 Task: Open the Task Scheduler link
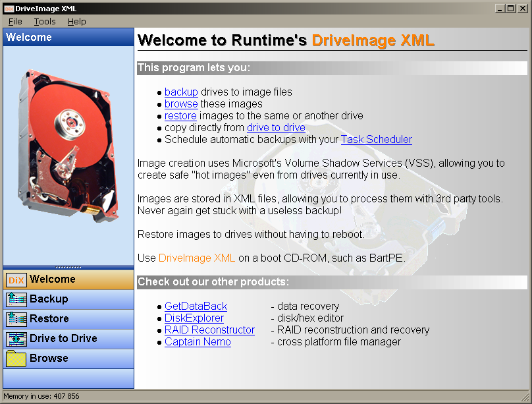click(377, 140)
